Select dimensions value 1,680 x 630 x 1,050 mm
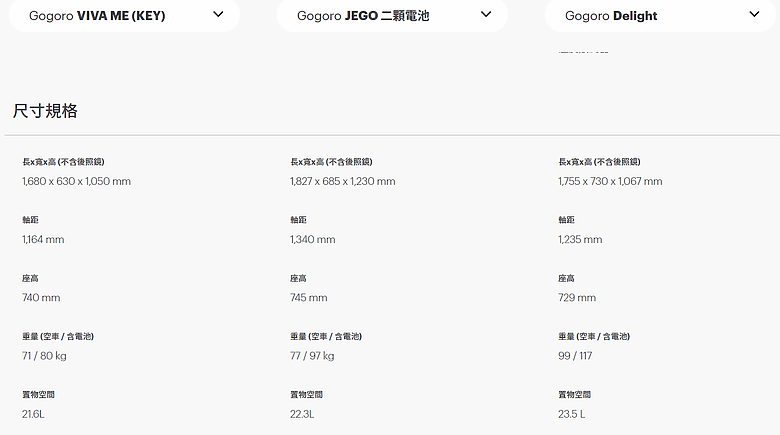Screen dimensions: 780x435 76,181
